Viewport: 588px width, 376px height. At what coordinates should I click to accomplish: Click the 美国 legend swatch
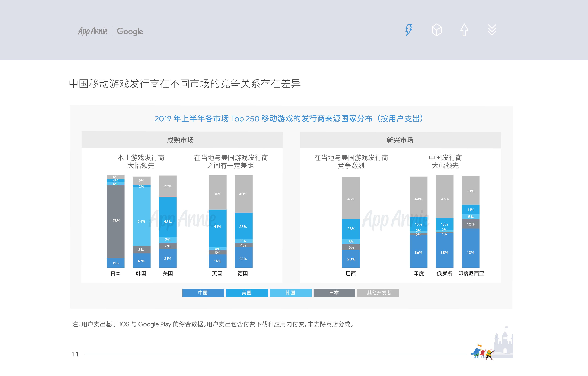(247, 293)
